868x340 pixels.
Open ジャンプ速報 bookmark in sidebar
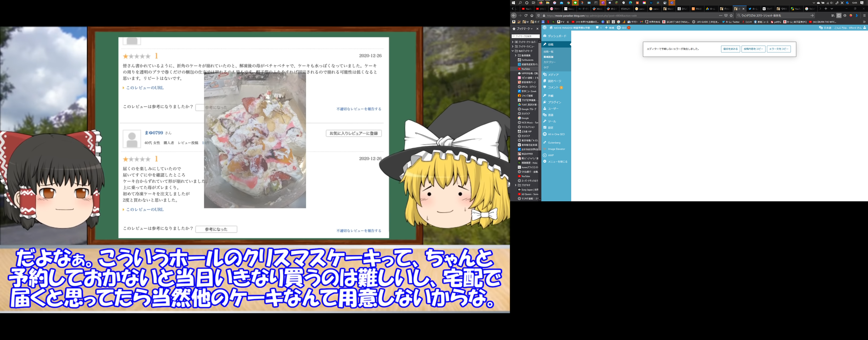(x=526, y=96)
